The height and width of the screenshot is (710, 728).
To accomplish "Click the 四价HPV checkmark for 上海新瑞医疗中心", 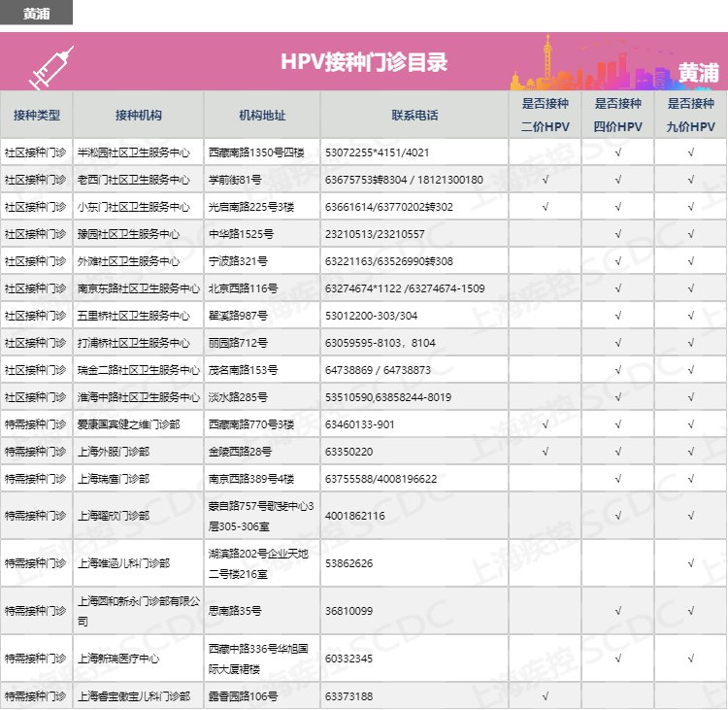I will point(617,659).
